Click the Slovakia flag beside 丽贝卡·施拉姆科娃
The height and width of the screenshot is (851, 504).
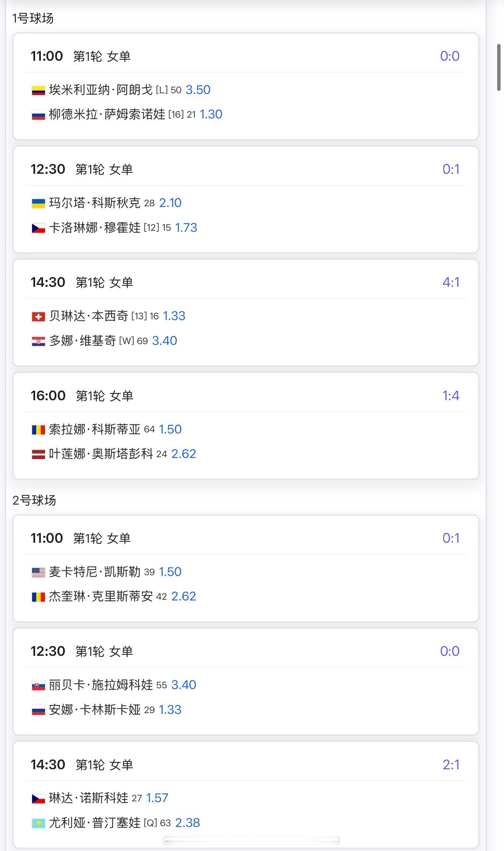click(x=38, y=686)
